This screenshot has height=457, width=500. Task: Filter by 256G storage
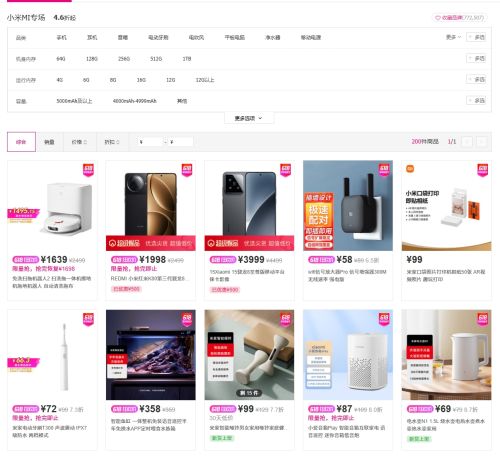(124, 59)
